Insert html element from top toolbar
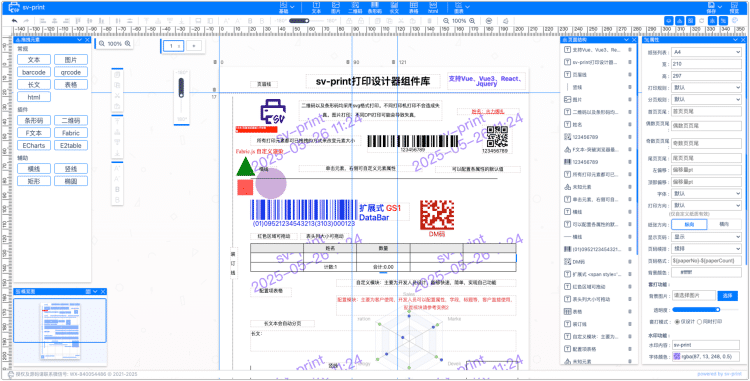 [433, 7]
